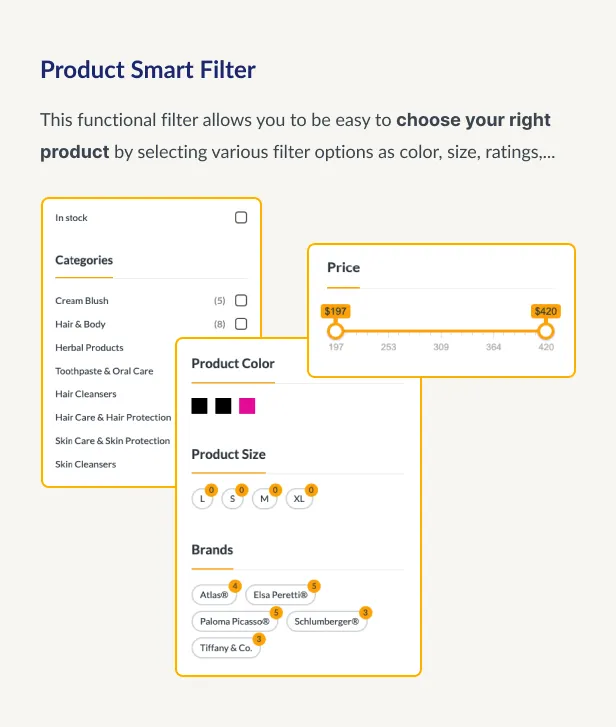
Task: Check the In stock checkbox
Action: (241, 218)
